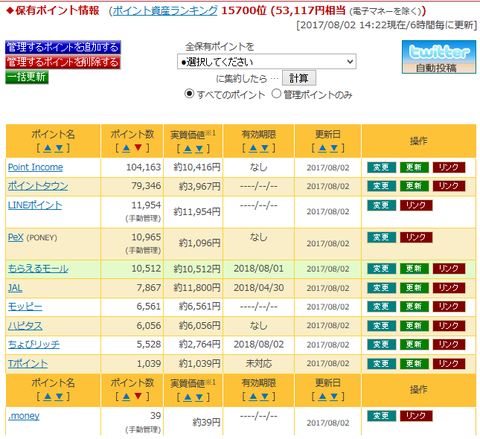The image size is (480, 439).
Task: Select Point Income value 104,163
Action: tap(144, 167)
